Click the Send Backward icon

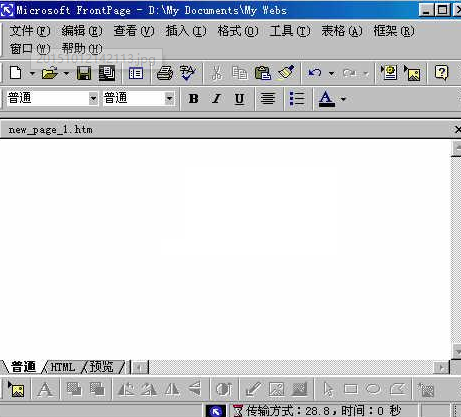tap(97, 389)
